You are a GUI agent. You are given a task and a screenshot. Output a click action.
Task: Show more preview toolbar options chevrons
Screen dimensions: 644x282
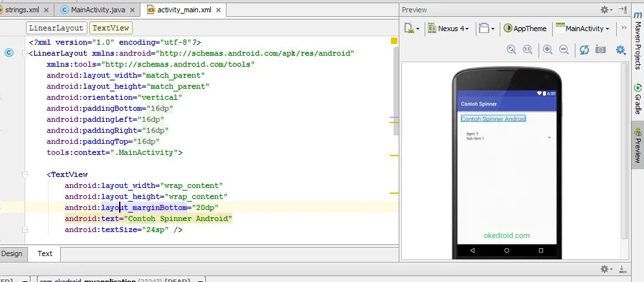pyautogui.click(x=624, y=28)
